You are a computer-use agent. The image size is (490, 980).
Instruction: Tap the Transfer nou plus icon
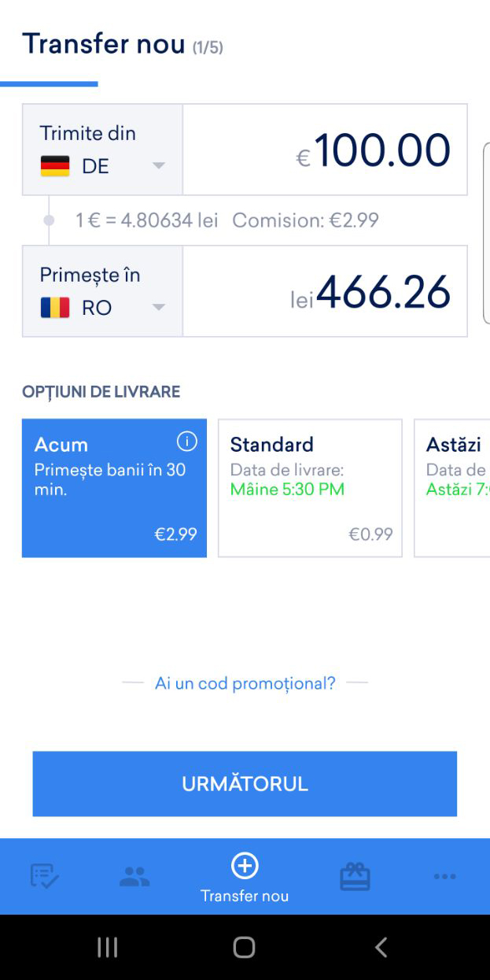(x=245, y=866)
